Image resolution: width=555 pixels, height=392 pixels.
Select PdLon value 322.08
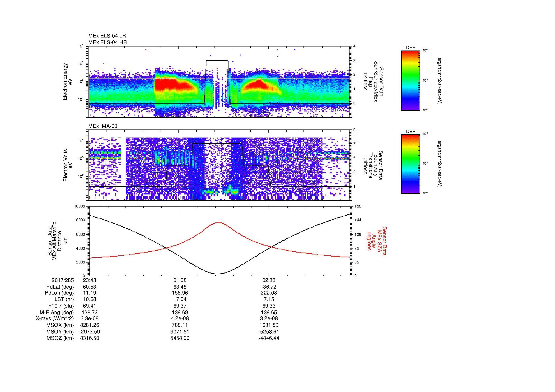point(269,293)
